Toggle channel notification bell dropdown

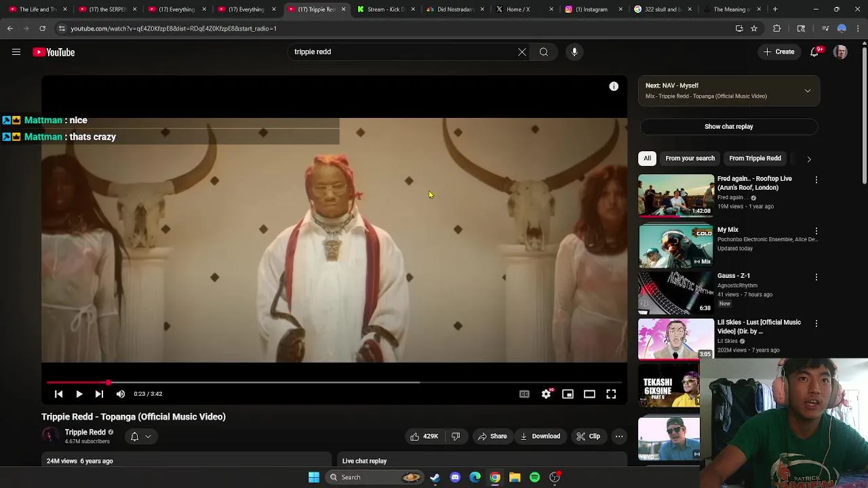click(x=140, y=436)
